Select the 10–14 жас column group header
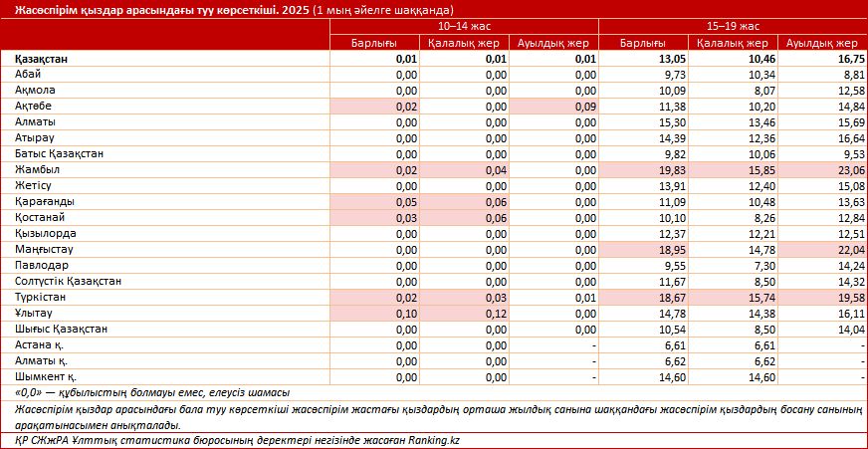The width and height of the screenshot is (868, 449). click(x=464, y=26)
